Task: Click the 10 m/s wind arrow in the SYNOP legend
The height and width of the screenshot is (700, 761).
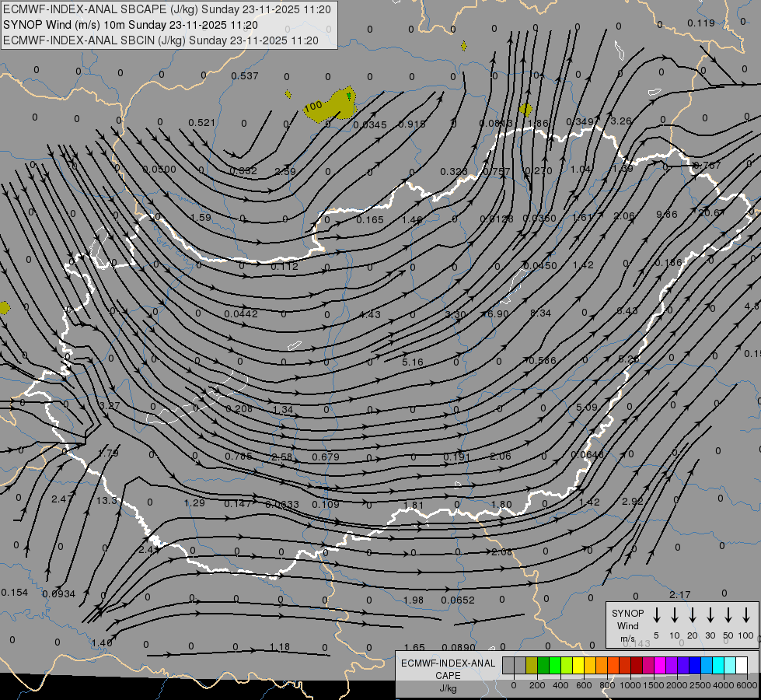Action: pos(674,615)
